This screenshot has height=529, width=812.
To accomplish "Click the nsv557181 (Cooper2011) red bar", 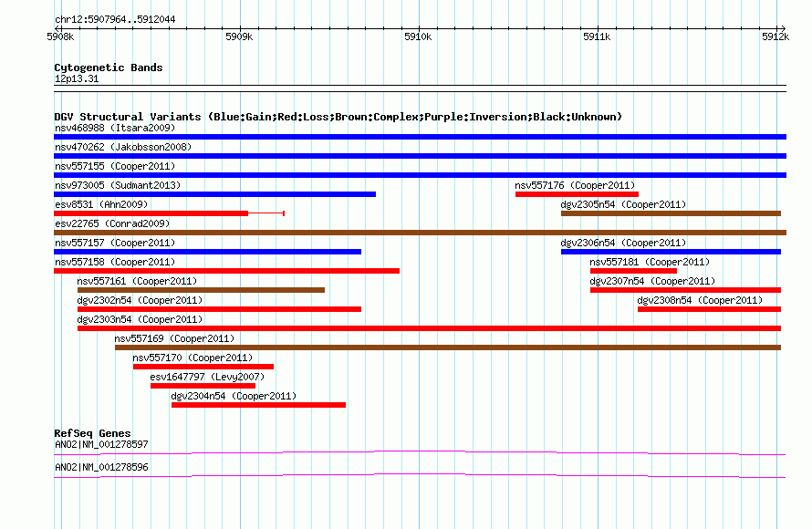I will [x=633, y=271].
